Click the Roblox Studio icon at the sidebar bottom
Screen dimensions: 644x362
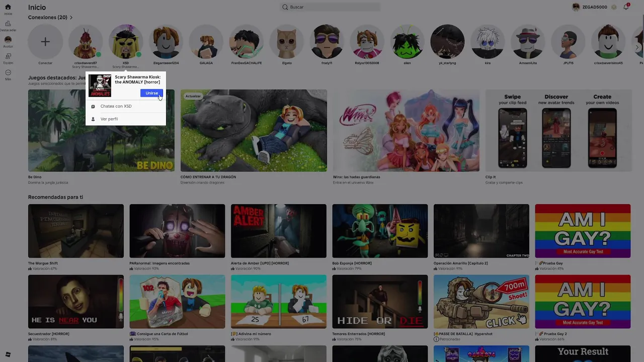(x=8, y=354)
